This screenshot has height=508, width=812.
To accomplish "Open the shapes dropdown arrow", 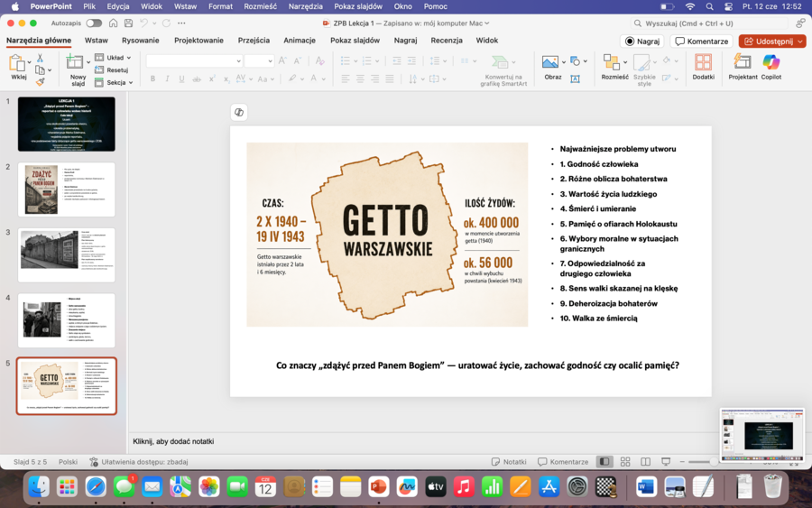I will point(586,61).
